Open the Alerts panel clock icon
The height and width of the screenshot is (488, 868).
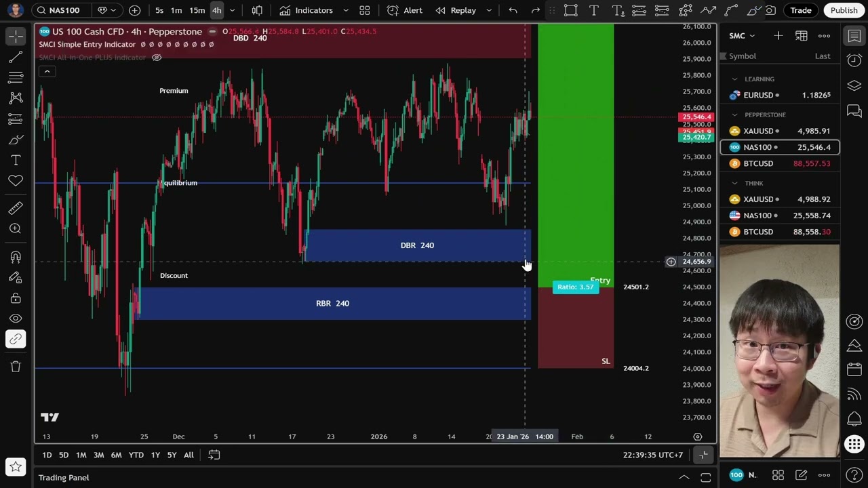click(854, 60)
